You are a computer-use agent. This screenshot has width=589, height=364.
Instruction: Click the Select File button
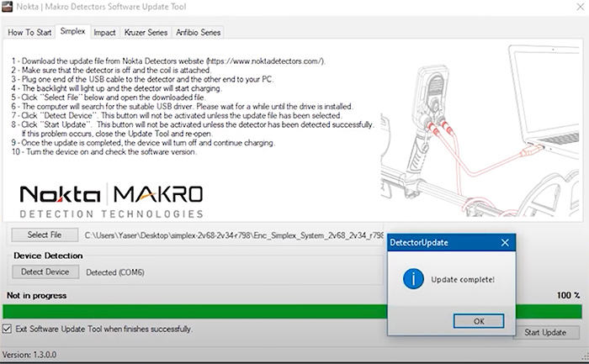tap(45, 235)
